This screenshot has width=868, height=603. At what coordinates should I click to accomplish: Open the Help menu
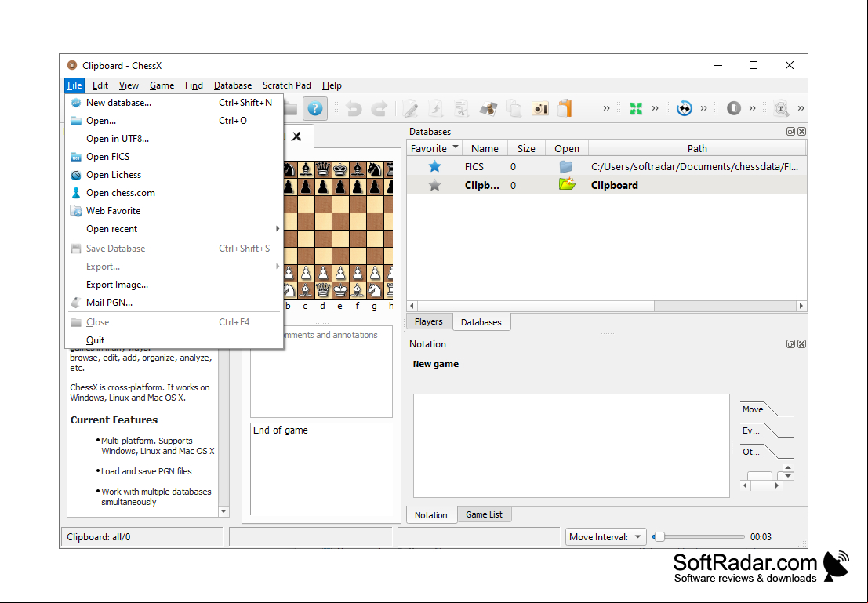[x=332, y=85]
